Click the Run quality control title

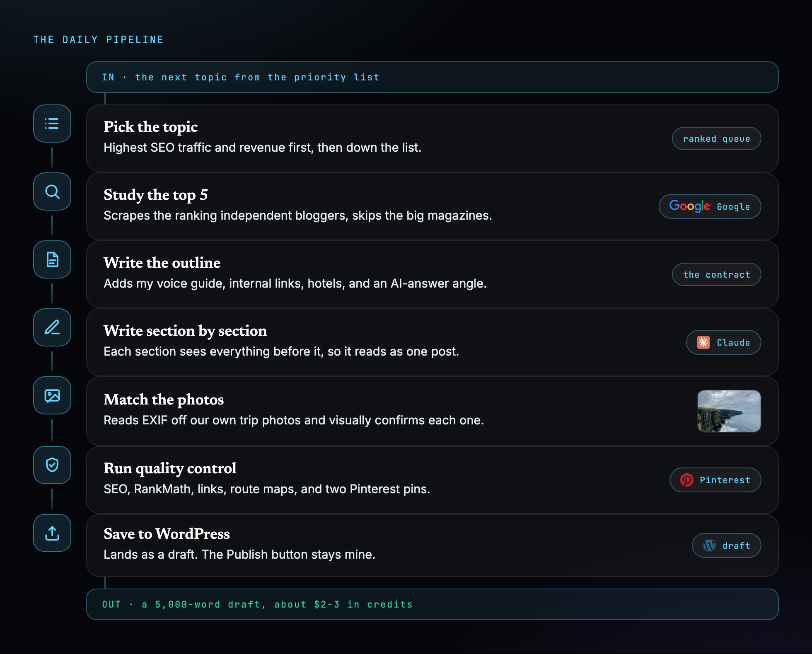point(170,468)
